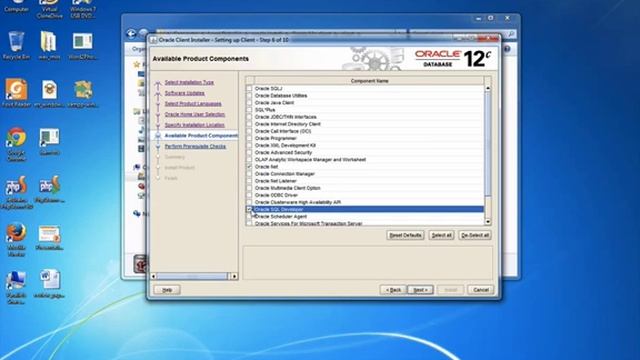Open the presentation file right of Mozilla Firefox
The image size is (640, 360).
click(x=49, y=237)
